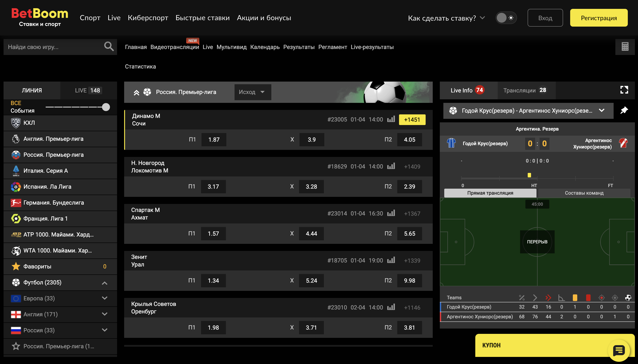This screenshot has height=364, width=638.
Task: Toggle dark/light mode switch in header
Action: (506, 18)
